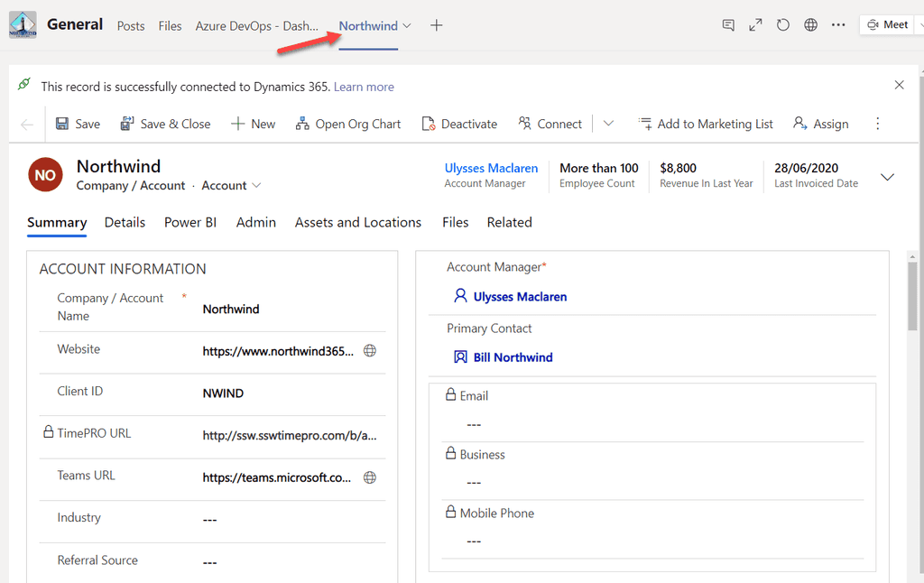Open the conversation panel icon
The width and height of the screenshot is (924, 583).
728,25
